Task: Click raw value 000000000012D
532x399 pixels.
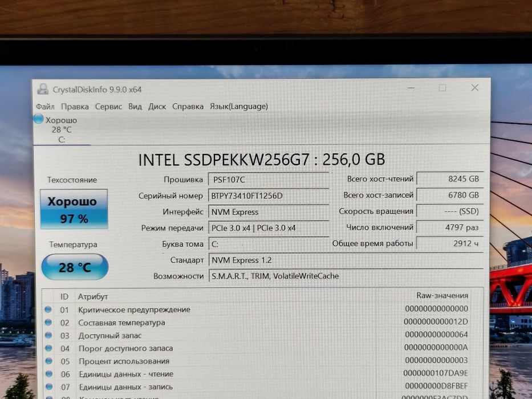Action: point(436,321)
